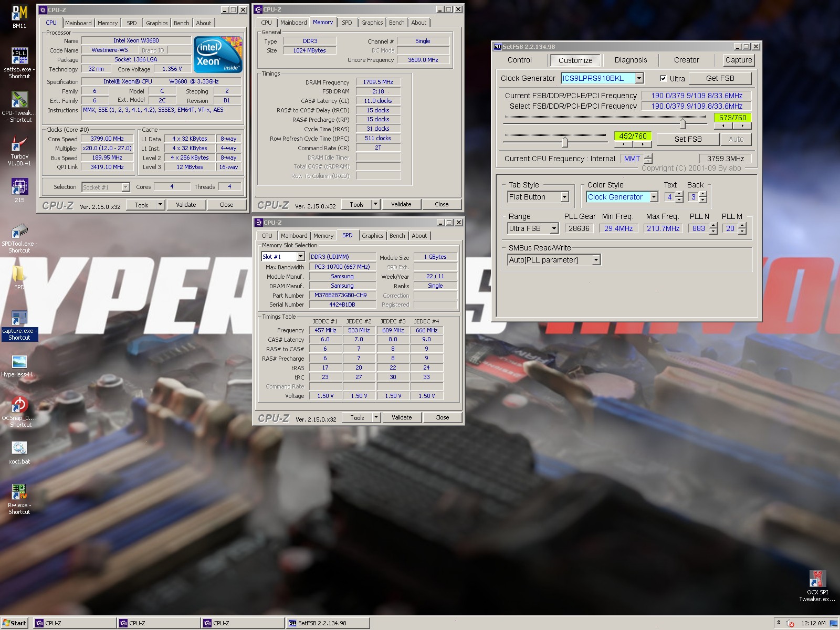The image size is (840, 630).
Task: Open OCX SPI Tweaker desktop icon
Action: [817, 586]
